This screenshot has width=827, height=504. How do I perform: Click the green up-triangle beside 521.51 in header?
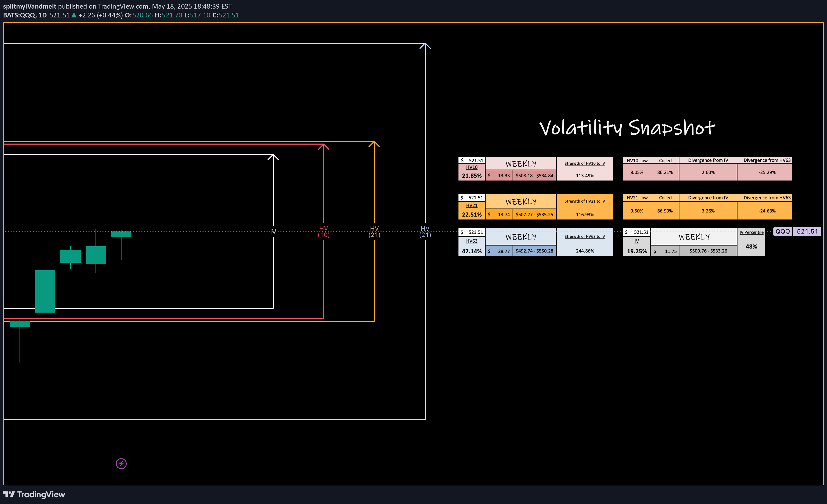coord(74,15)
